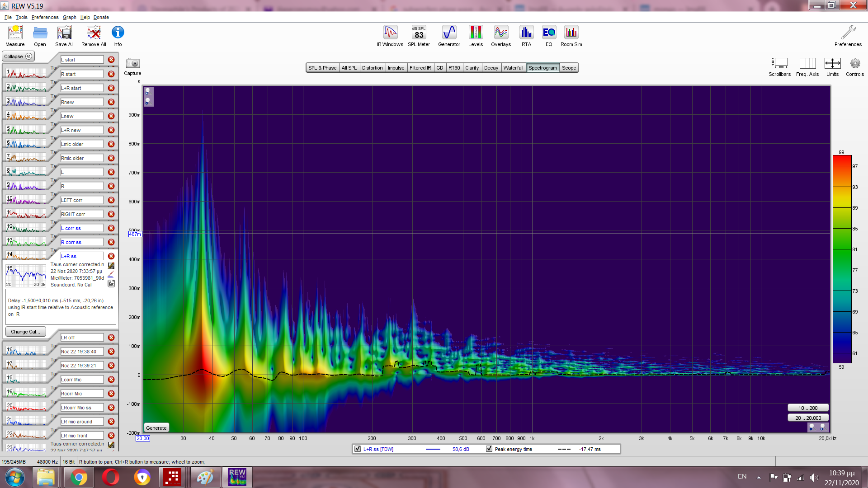Screen dimensions: 868x488
Task: Remove the Rnew measurement
Action: click(x=111, y=102)
